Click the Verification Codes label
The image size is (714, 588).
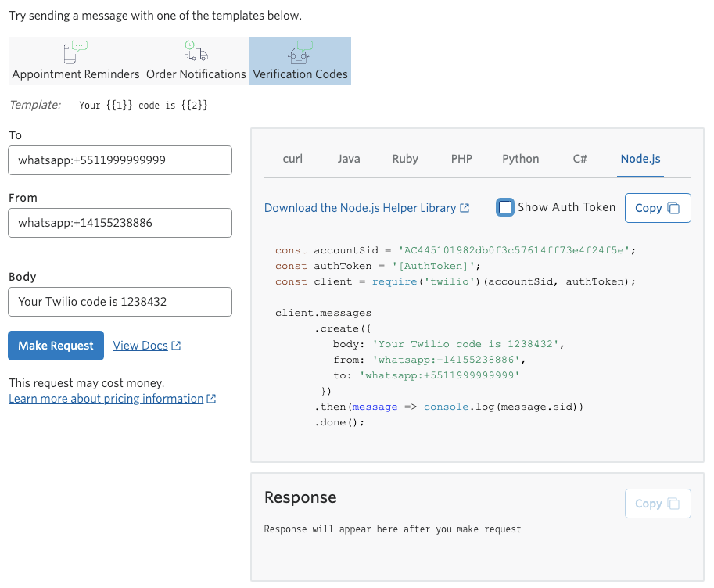(x=300, y=74)
